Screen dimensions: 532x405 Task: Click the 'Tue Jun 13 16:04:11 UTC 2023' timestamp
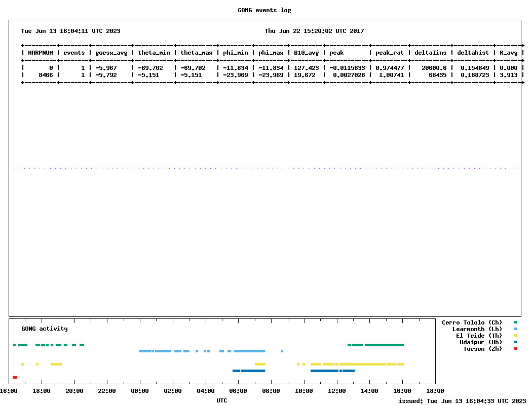pos(70,31)
